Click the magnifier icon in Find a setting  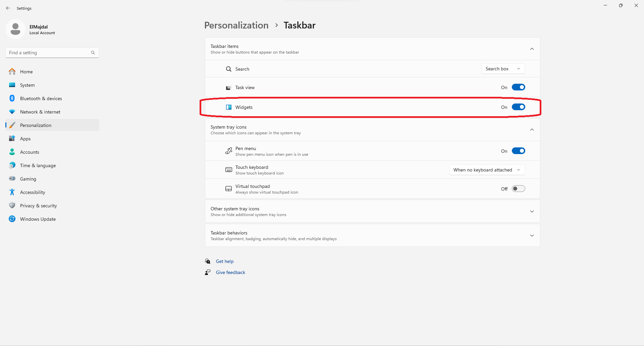pos(93,53)
